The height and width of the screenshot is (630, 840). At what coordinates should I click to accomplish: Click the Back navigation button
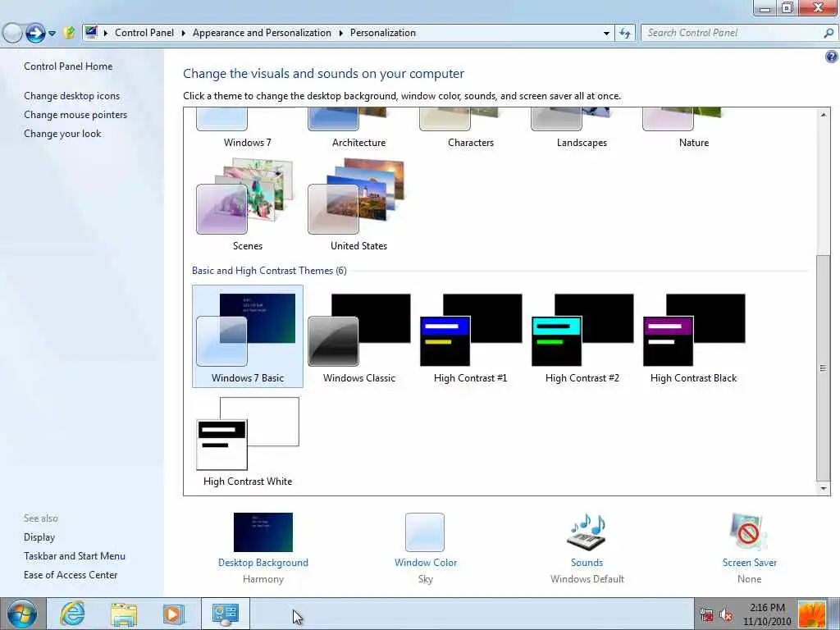click(x=11, y=33)
